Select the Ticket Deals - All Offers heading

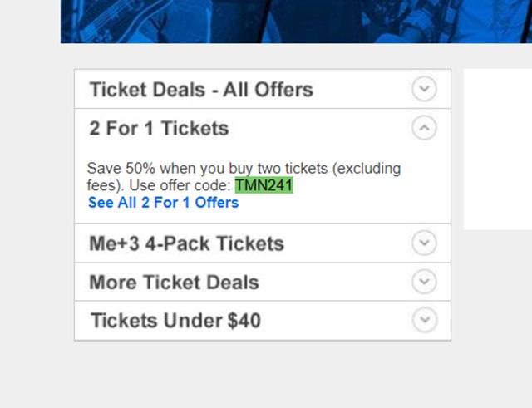tap(201, 90)
